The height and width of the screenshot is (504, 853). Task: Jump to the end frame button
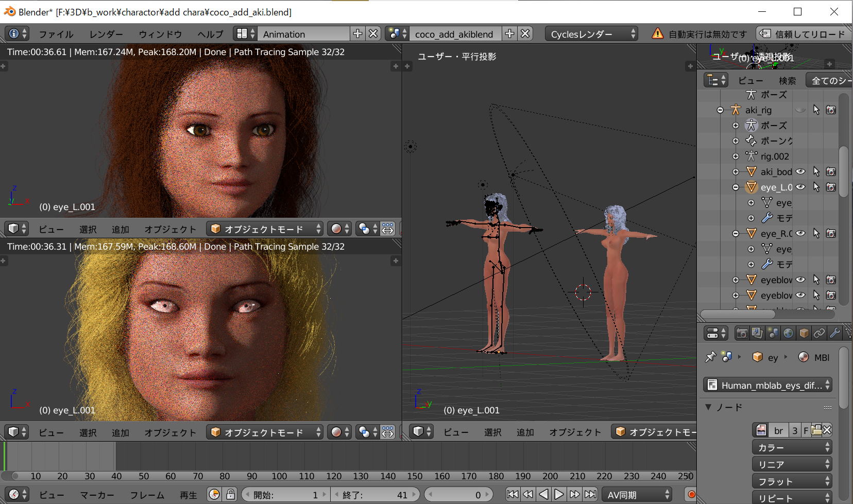590,495
